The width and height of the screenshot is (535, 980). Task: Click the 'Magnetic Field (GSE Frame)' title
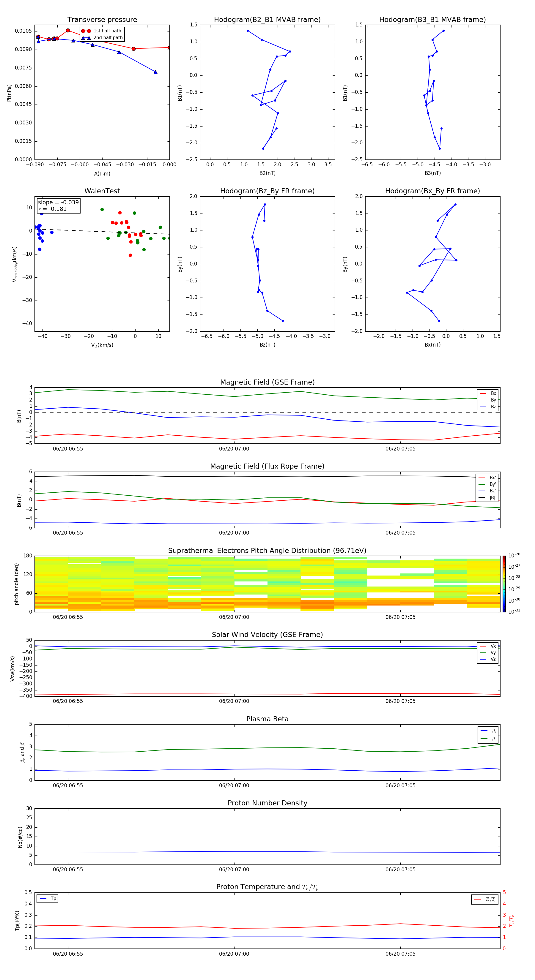[x=267, y=382]
